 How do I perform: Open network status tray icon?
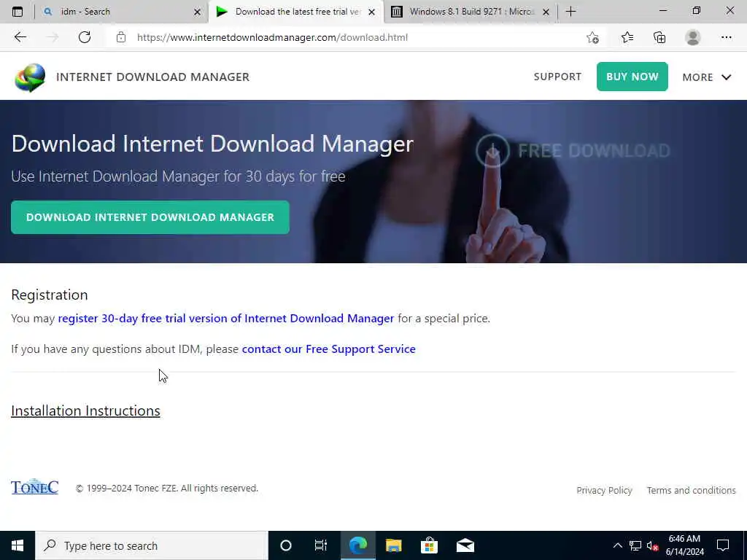[x=635, y=545]
